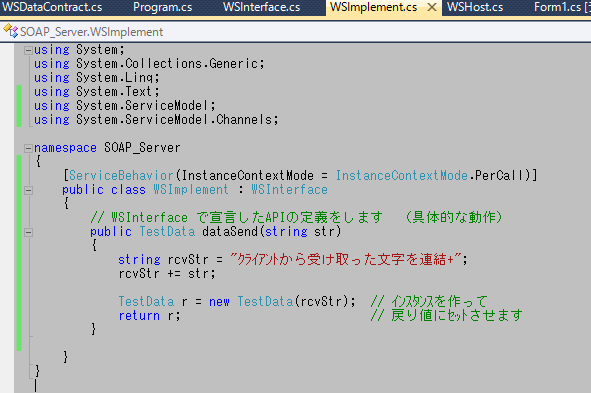
Task: Click the class icon beside SOAP_Server.WSImplement
Action: (x=11, y=31)
